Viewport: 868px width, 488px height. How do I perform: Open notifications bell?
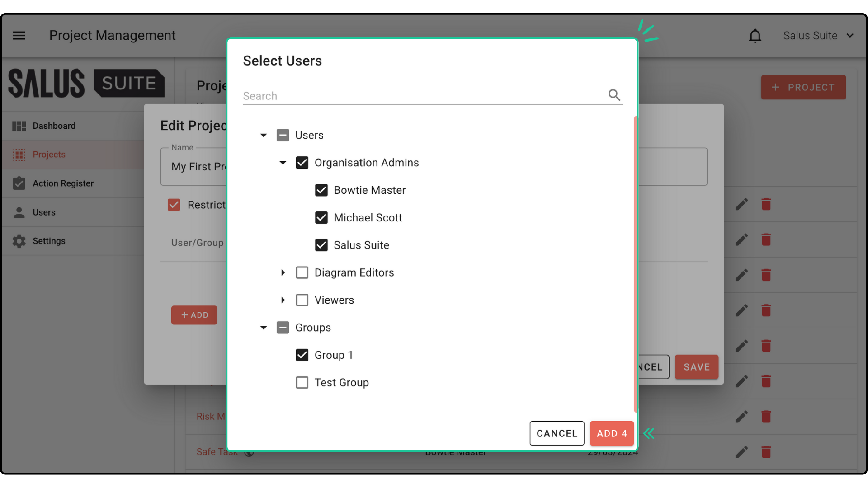[x=755, y=36]
